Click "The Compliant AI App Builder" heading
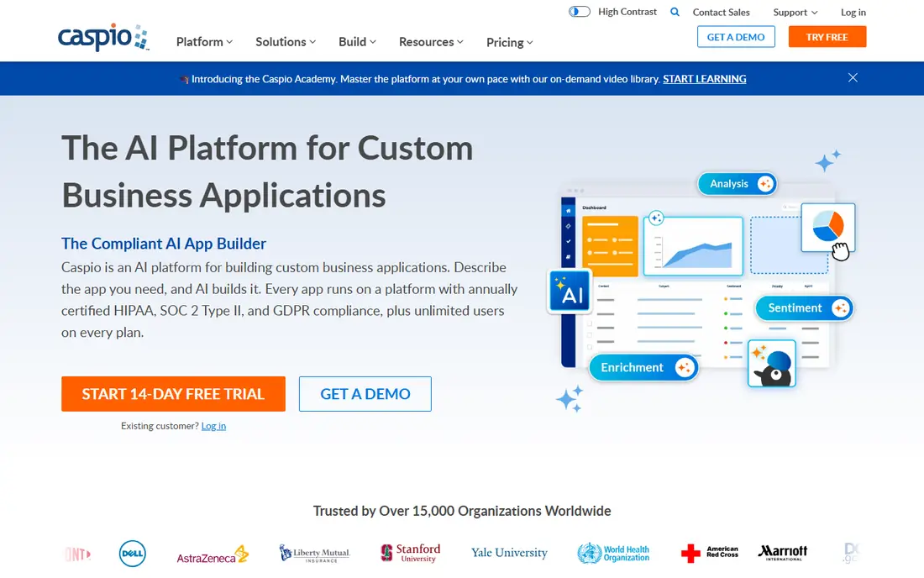The height and width of the screenshot is (578, 924). pos(164,244)
